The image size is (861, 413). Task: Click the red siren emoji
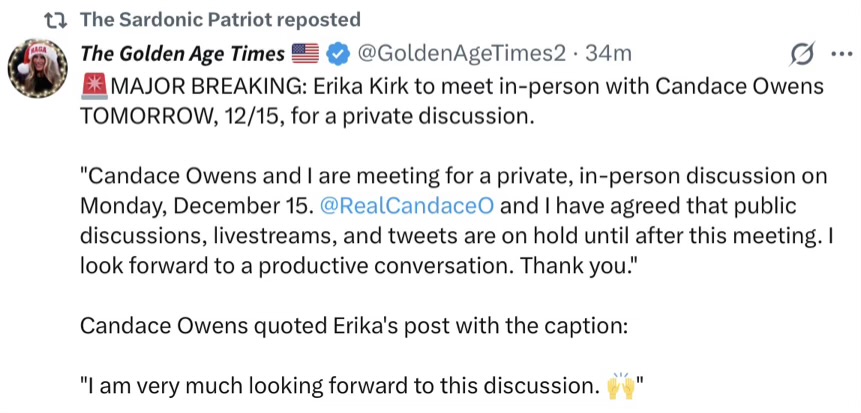93,86
